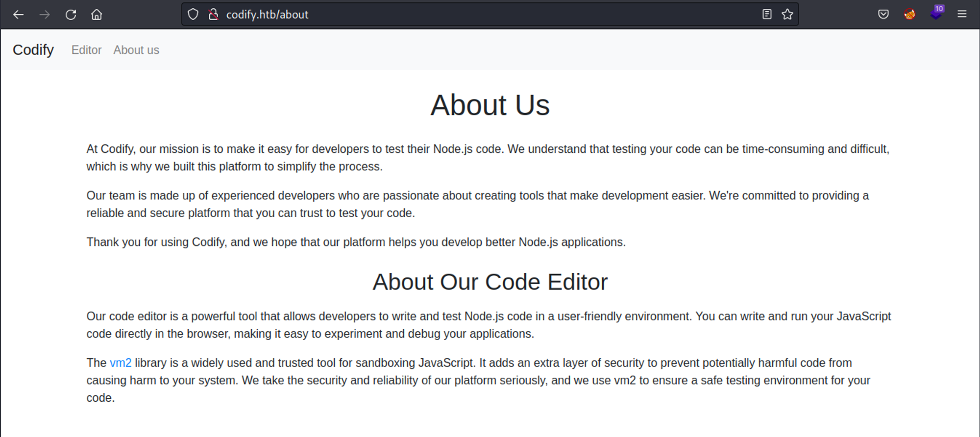Open the FoxyProxy extension popup

[909, 15]
